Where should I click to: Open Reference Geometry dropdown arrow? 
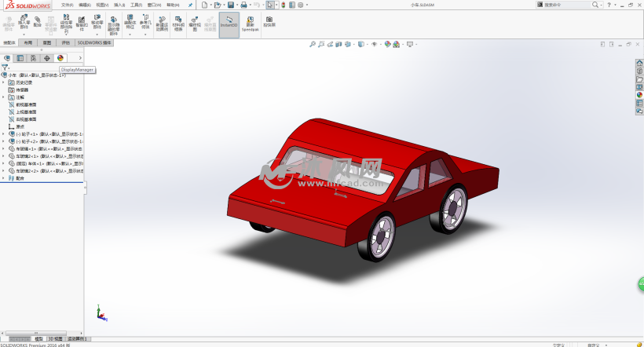pos(145,35)
